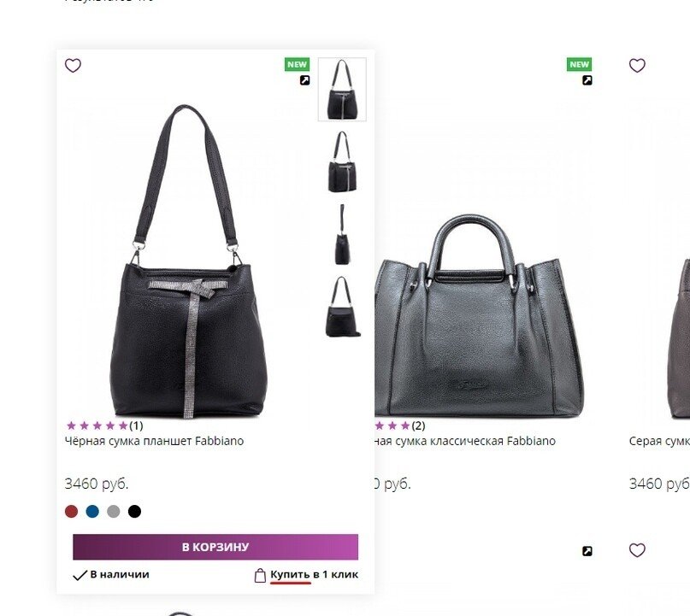This screenshot has width=690, height=616.
Task: Click the quick view icon on the gray classic bag
Action: tap(587, 80)
